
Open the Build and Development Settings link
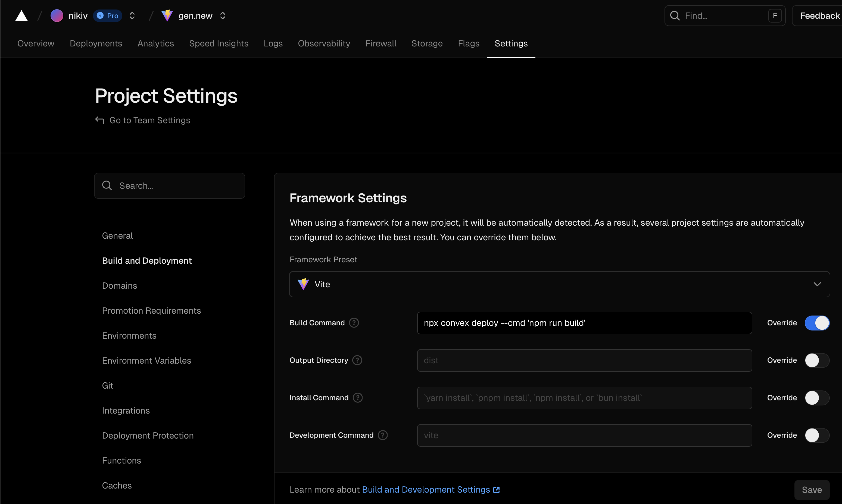click(426, 489)
